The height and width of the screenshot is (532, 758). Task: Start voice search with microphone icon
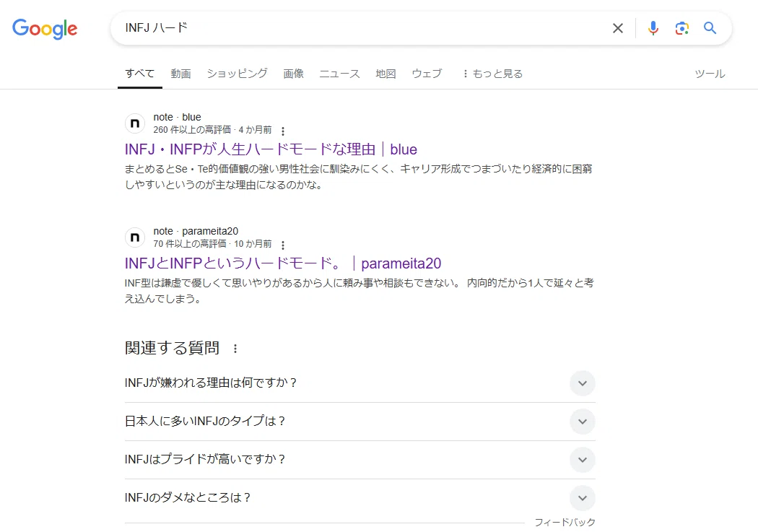[x=653, y=28]
